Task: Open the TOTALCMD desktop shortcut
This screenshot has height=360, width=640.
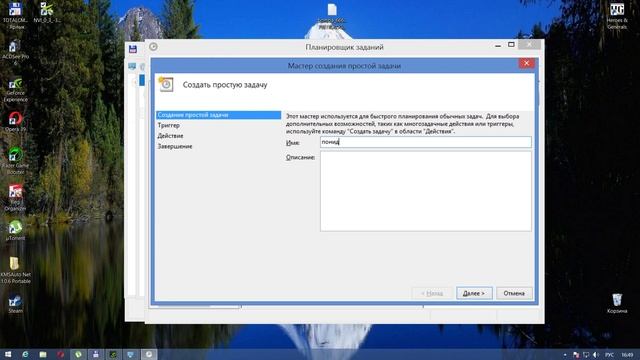Action: (x=15, y=15)
